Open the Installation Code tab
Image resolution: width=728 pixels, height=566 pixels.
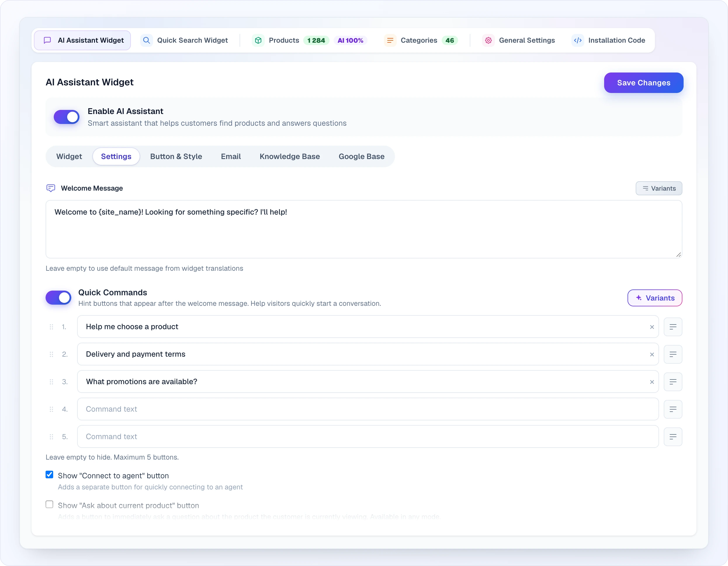(x=608, y=40)
